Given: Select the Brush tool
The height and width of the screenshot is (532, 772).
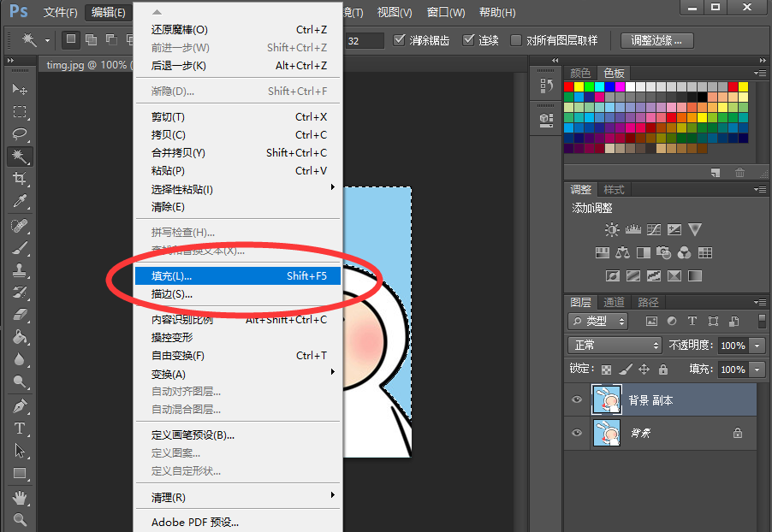Looking at the screenshot, I should tap(20, 248).
